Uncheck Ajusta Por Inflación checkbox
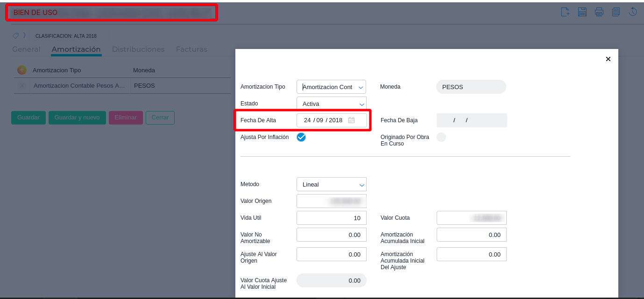The height and width of the screenshot is (299, 644). [301, 137]
